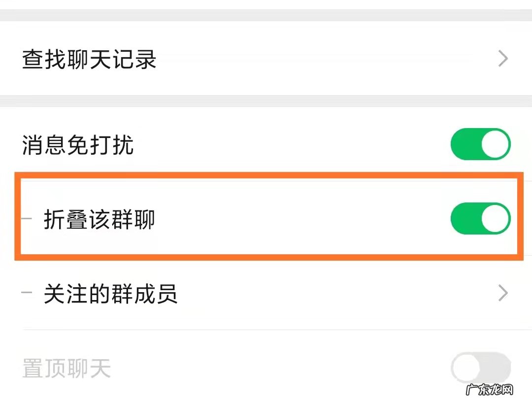
Task: Tap the white knob of the 折叠该群聊 switch
Action: point(495,218)
